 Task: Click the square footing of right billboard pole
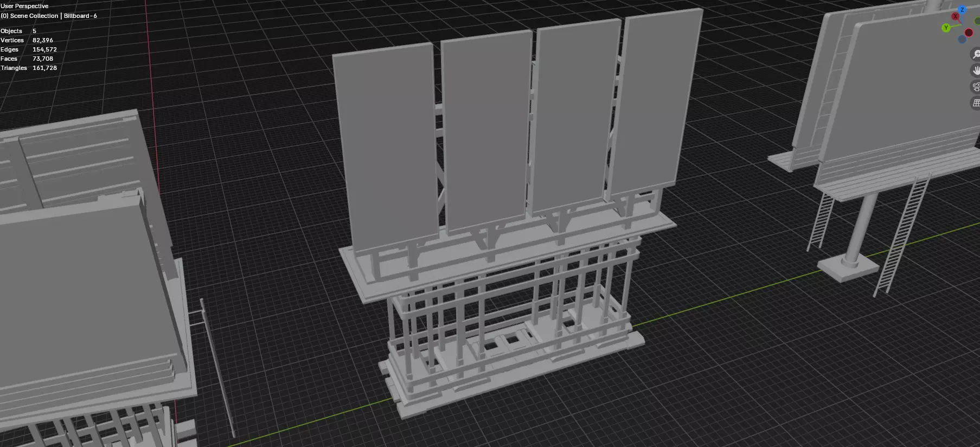pos(848,267)
